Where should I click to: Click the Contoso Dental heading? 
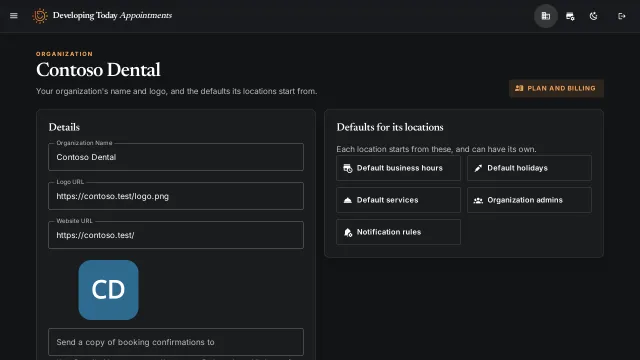click(98, 70)
